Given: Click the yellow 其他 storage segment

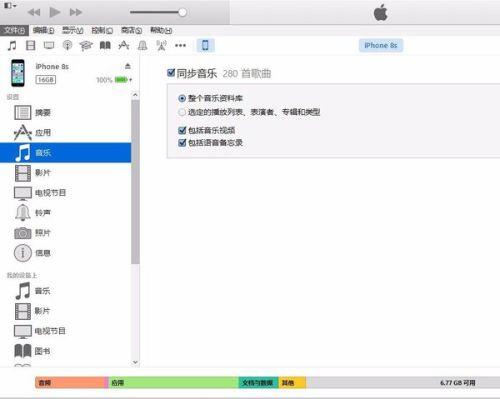Looking at the screenshot, I should point(292,383).
